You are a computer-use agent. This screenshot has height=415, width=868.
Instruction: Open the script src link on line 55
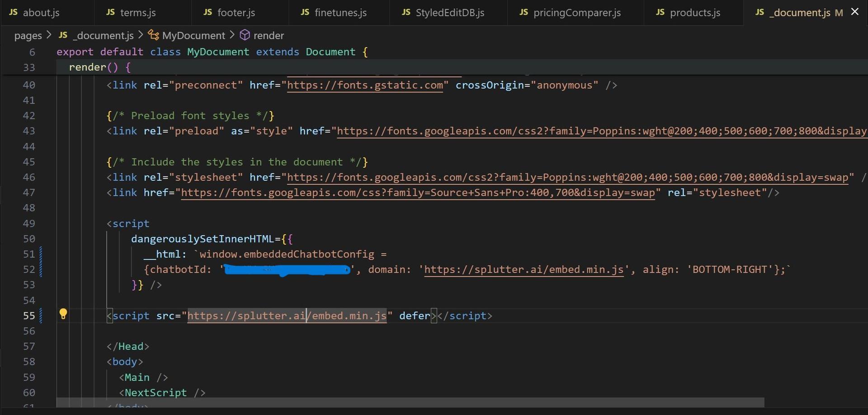click(287, 316)
